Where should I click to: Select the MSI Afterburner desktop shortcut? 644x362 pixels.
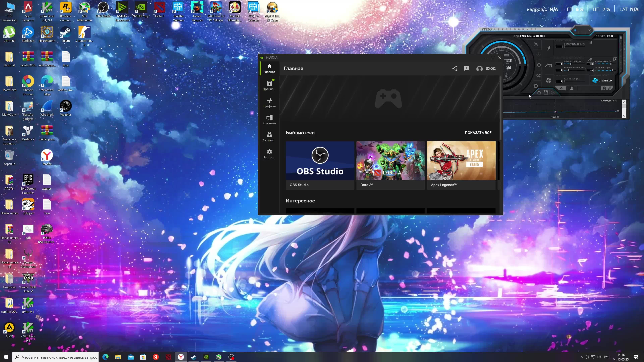point(84,12)
